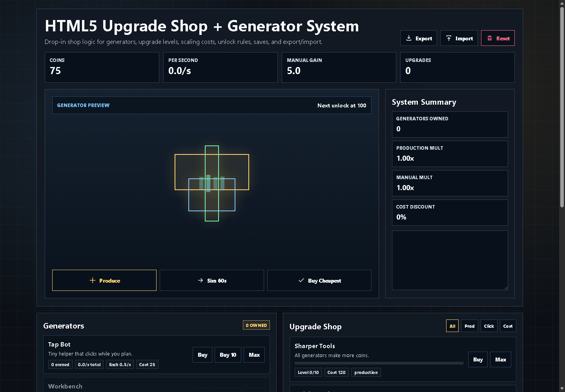Buy 10 Tap Bot generators
The image size is (565, 392).
coord(228,355)
